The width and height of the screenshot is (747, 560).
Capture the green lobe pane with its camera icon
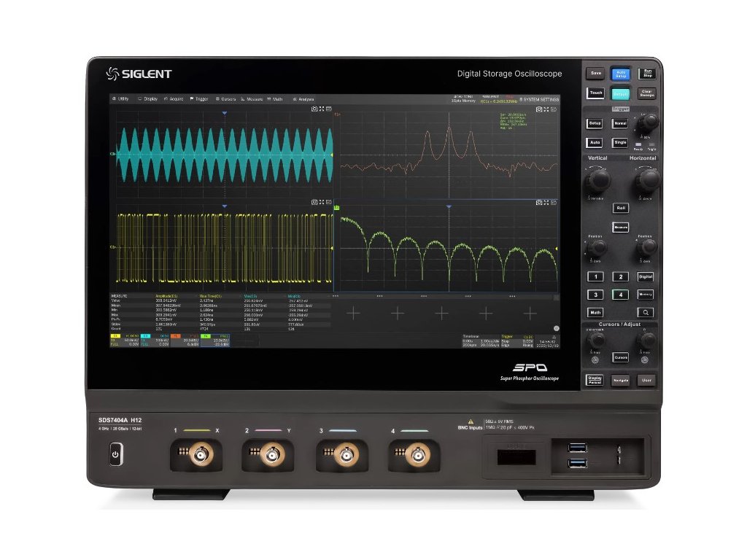click(539, 203)
